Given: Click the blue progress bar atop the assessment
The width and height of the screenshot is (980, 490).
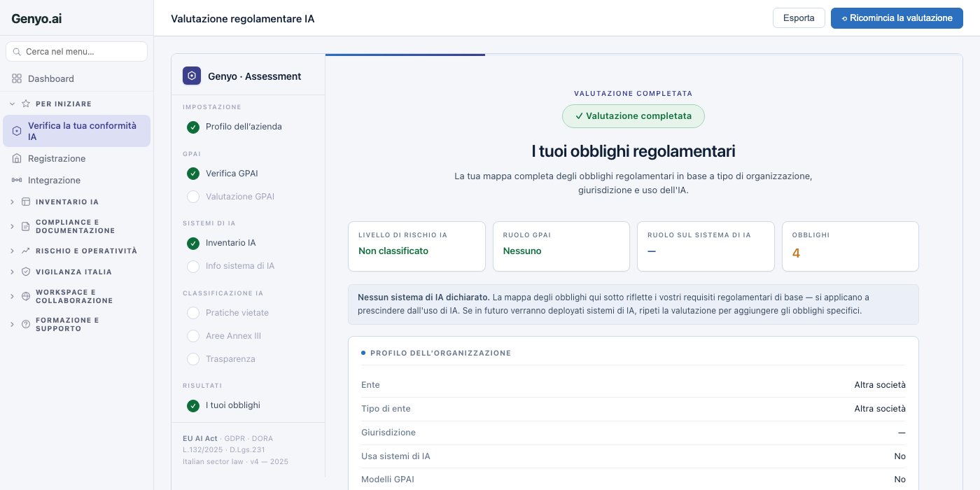Looking at the screenshot, I should [x=405, y=55].
